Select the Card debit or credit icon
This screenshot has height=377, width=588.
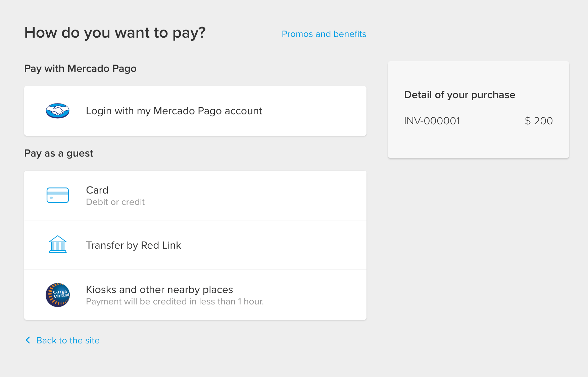(57, 195)
